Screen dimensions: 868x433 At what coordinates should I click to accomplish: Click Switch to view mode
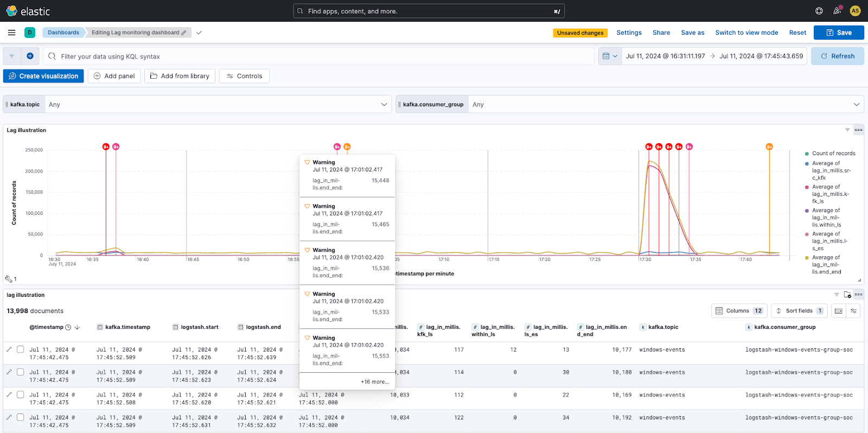[x=746, y=33]
